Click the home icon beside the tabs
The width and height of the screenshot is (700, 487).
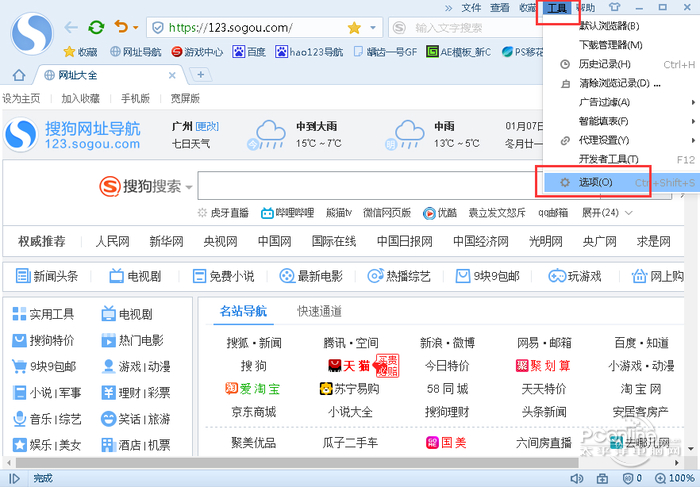(19, 75)
